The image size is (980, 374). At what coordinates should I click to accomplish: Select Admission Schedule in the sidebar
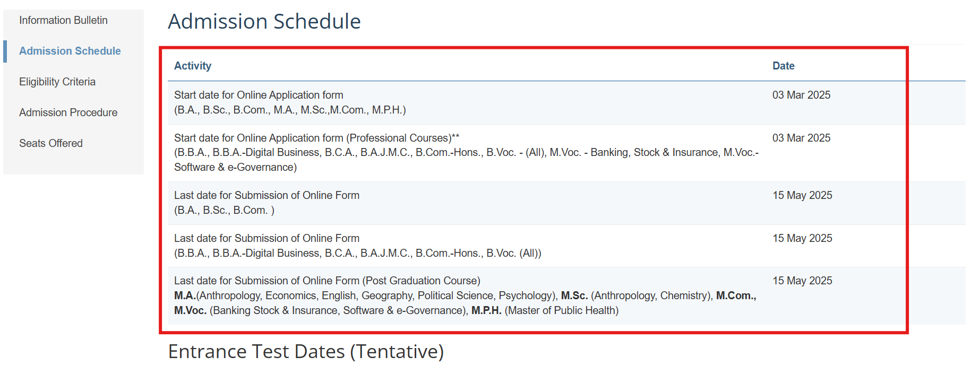[x=70, y=51]
